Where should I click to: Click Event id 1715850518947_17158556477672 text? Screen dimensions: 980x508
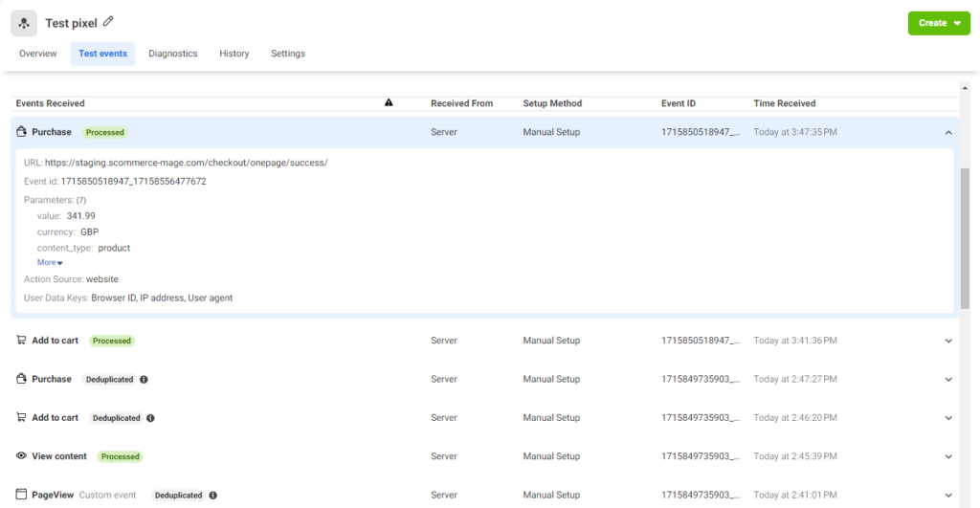[115, 181]
